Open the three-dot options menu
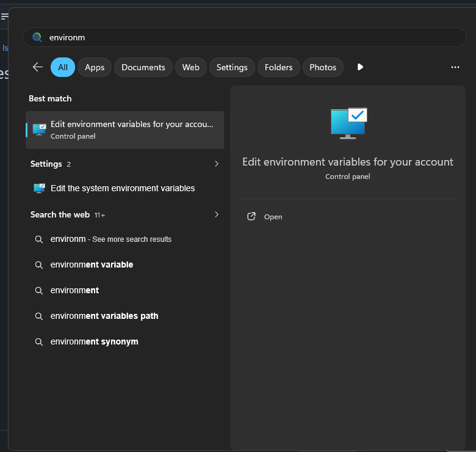The image size is (476, 452). click(x=455, y=67)
